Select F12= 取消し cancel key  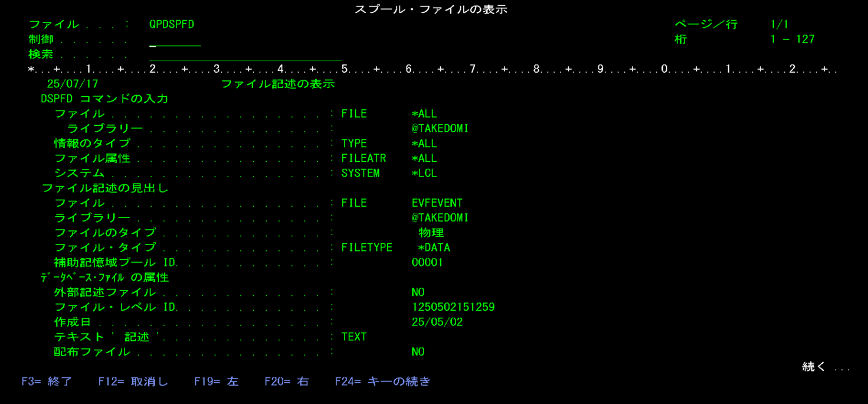pos(133,382)
